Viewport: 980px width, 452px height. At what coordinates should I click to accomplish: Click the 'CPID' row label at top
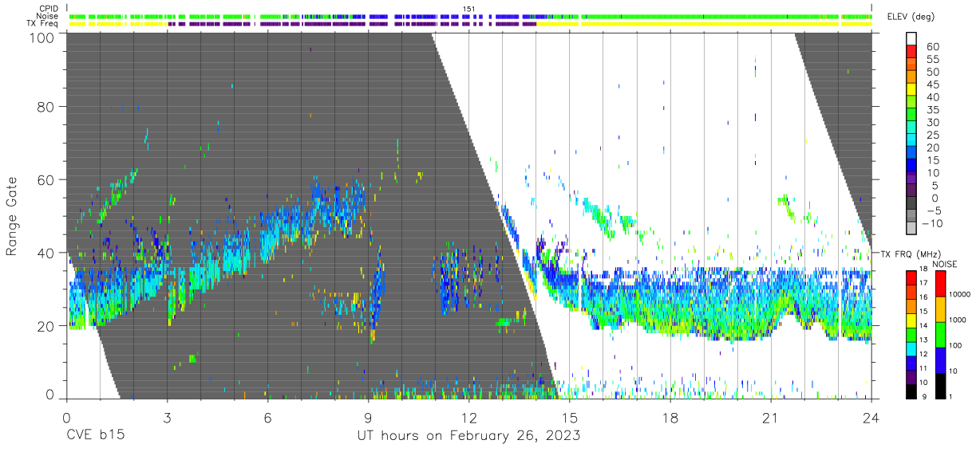click(x=49, y=9)
